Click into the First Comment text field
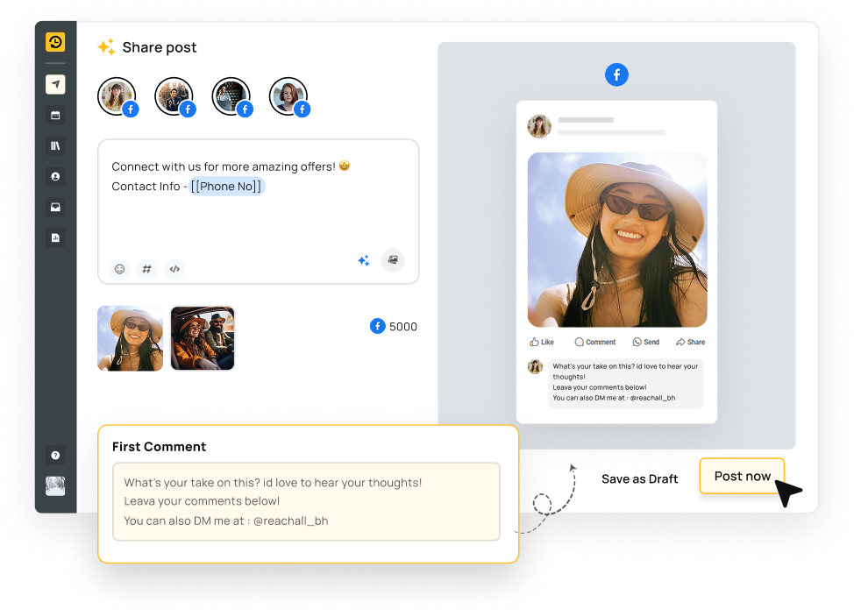Viewport: 854px width, 616px height. pos(306,501)
